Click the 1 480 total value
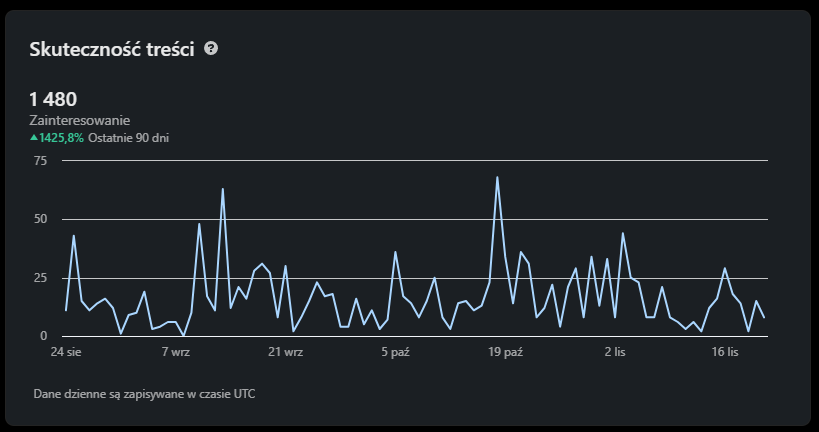Image resolution: width=819 pixels, height=432 pixels. click(x=54, y=99)
